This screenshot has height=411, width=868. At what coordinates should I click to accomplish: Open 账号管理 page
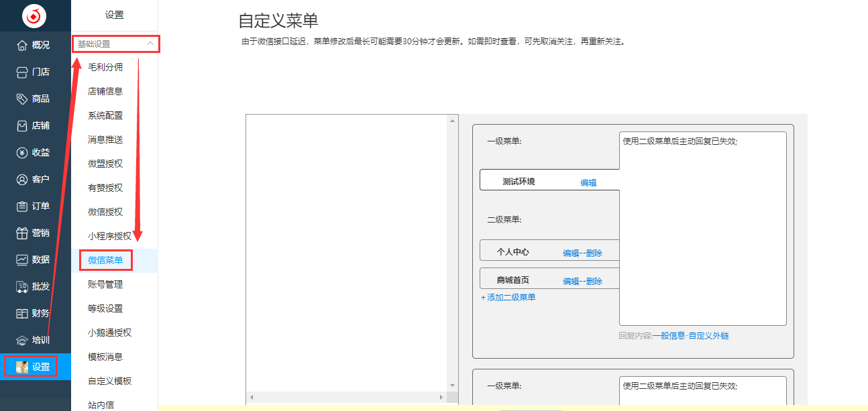[x=105, y=284]
